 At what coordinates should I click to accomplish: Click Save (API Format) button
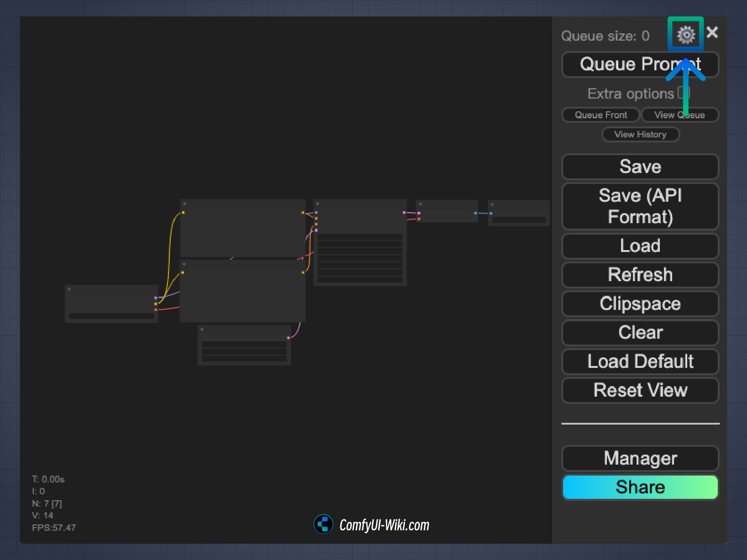pyautogui.click(x=640, y=206)
